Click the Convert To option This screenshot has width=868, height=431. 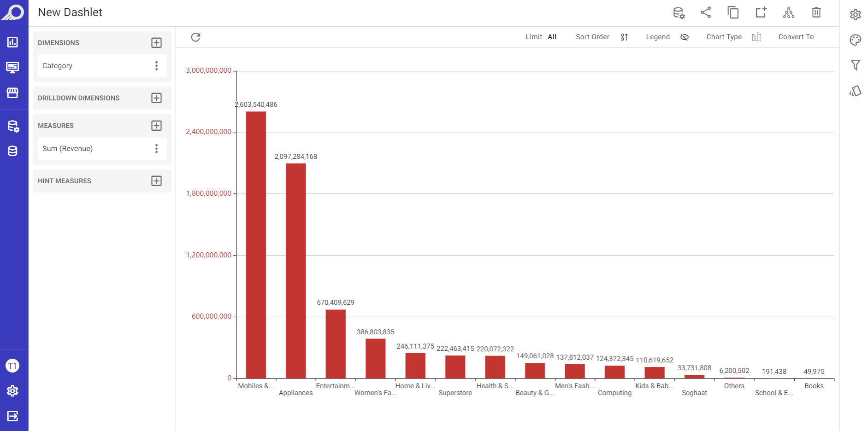pos(796,37)
